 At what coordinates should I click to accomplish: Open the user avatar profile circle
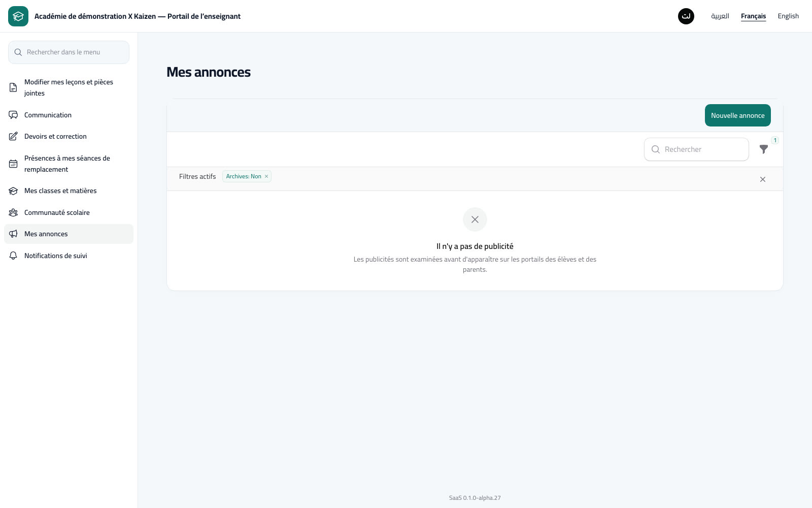click(x=686, y=16)
